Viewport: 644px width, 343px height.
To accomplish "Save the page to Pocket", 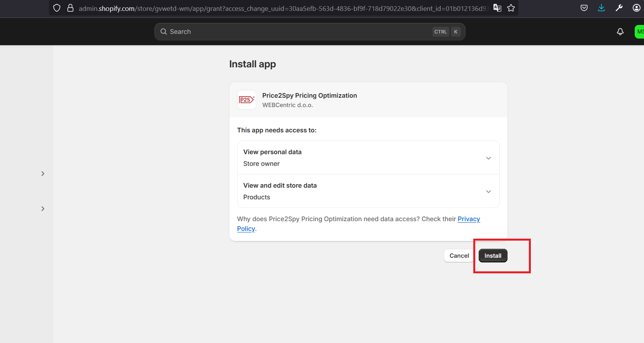I will 584,8.
